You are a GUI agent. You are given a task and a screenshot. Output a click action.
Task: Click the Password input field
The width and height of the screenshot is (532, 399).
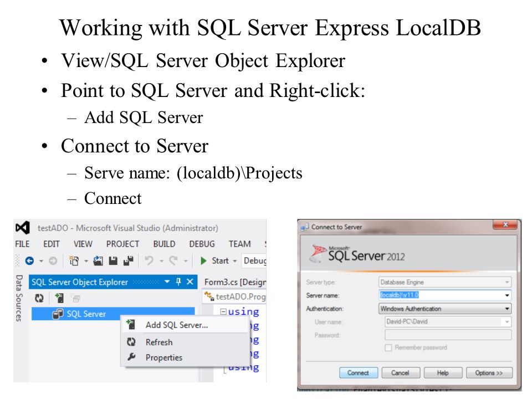(448, 335)
